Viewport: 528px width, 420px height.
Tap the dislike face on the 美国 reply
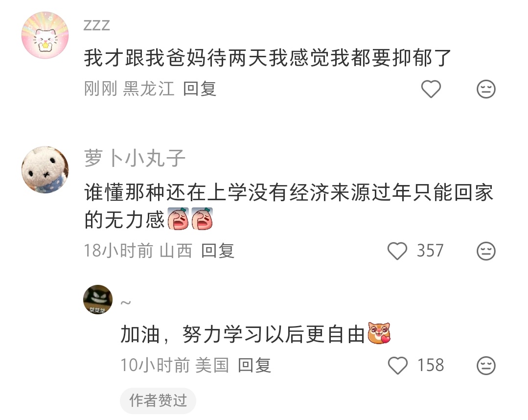pos(486,366)
